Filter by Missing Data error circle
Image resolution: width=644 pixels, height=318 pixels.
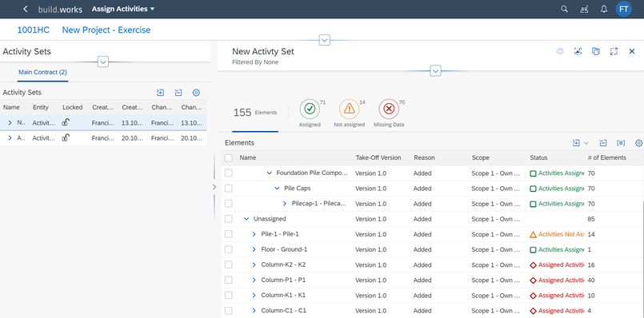(x=389, y=109)
